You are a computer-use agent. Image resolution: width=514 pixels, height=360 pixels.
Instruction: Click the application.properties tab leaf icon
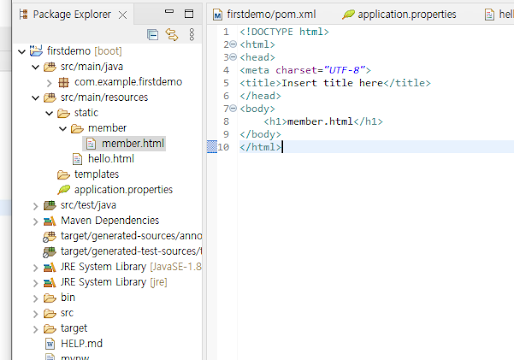pyautogui.click(x=348, y=14)
